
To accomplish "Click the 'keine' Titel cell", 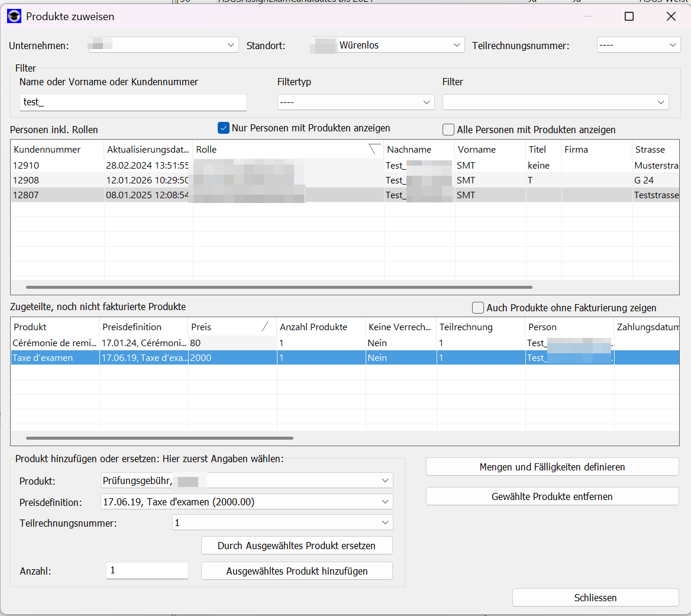I will coord(543,165).
